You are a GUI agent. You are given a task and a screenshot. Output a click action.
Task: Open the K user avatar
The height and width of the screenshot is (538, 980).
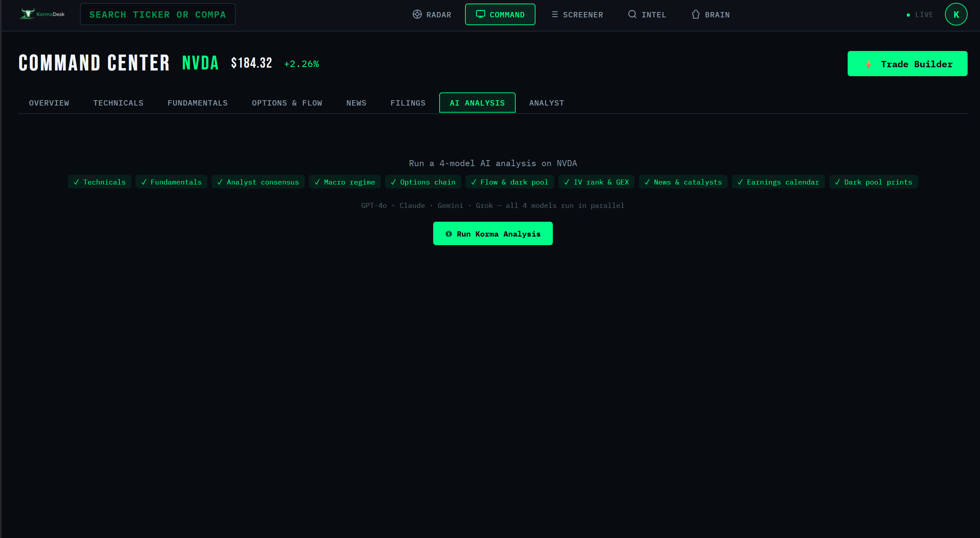point(956,15)
